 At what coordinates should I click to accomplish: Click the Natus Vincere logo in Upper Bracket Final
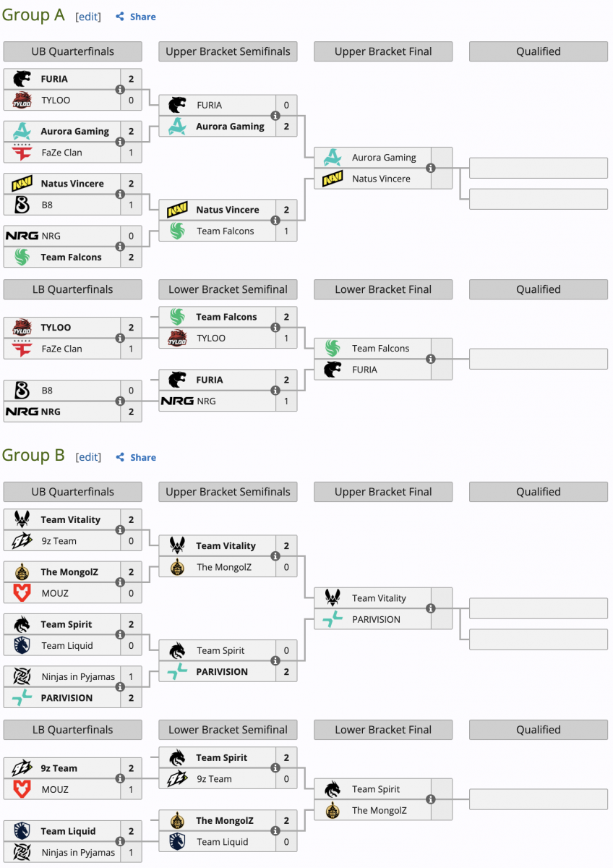tap(333, 179)
